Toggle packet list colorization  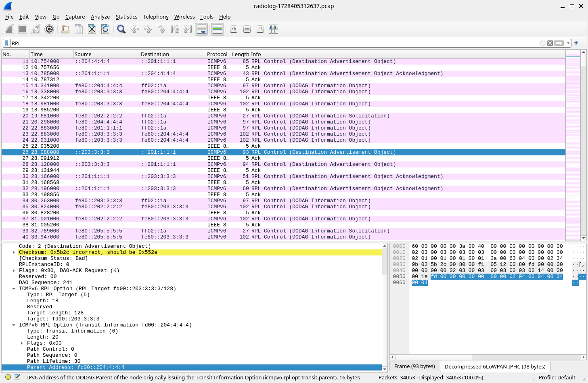(218, 29)
